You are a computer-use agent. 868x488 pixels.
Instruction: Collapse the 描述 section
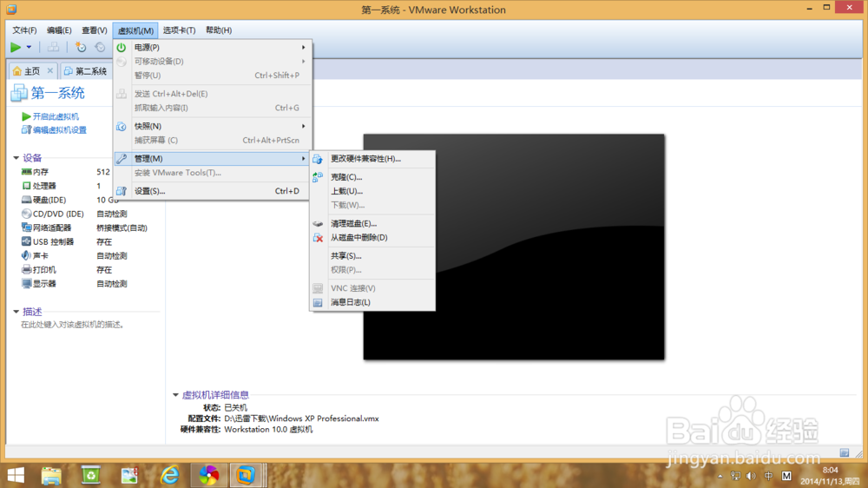point(16,312)
